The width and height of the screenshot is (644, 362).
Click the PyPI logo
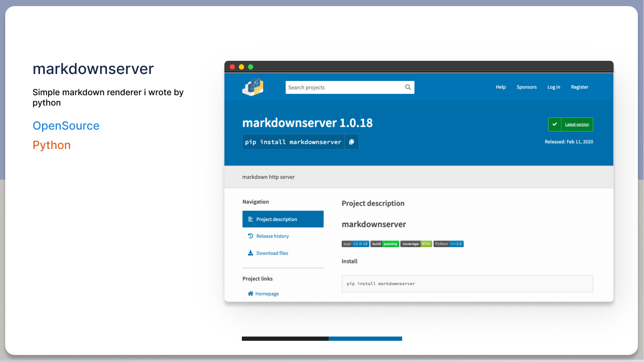[x=253, y=87]
